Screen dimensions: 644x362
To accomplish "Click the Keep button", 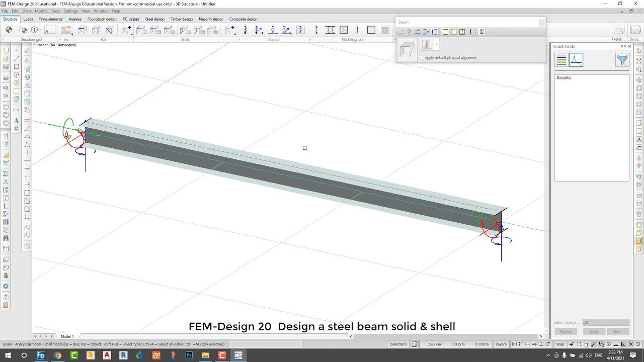I will click(x=594, y=332).
